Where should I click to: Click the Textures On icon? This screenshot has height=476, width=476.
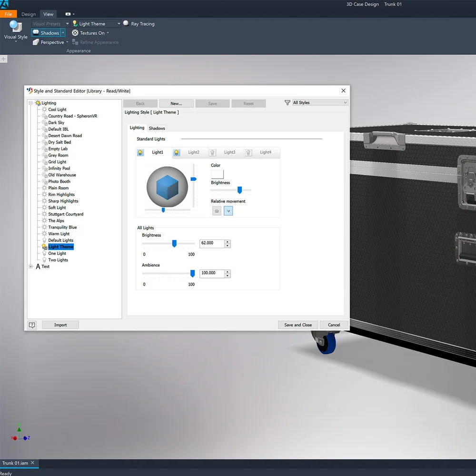click(x=75, y=33)
